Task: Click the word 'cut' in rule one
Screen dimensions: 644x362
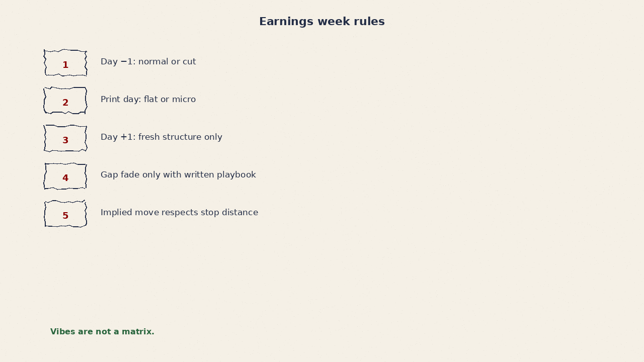Action: [x=189, y=62]
